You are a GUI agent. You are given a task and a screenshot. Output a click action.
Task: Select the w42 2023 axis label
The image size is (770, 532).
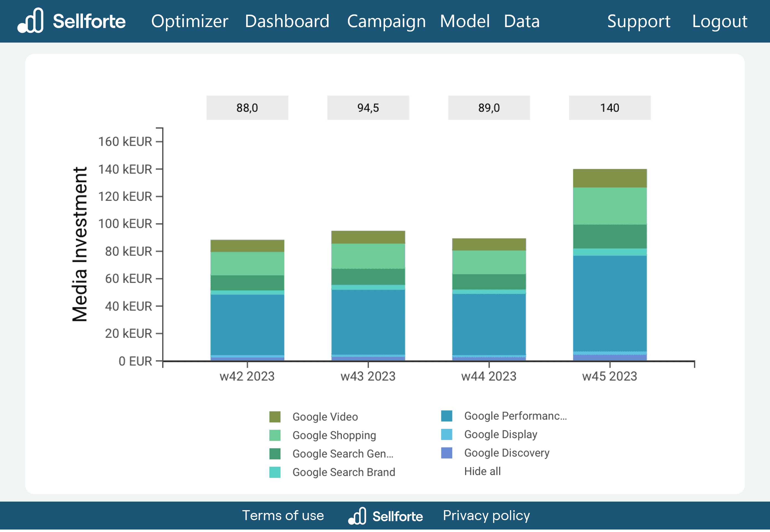(247, 376)
